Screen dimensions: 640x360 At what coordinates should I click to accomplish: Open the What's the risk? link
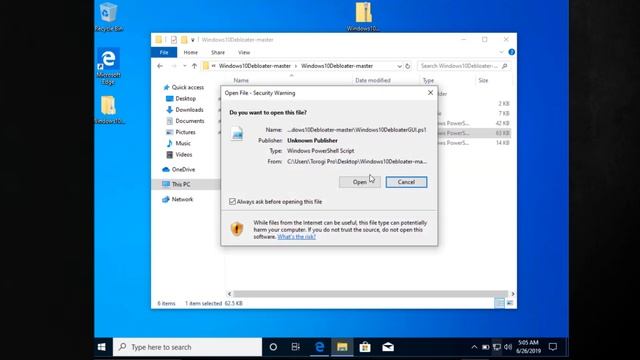pos(296,237)
